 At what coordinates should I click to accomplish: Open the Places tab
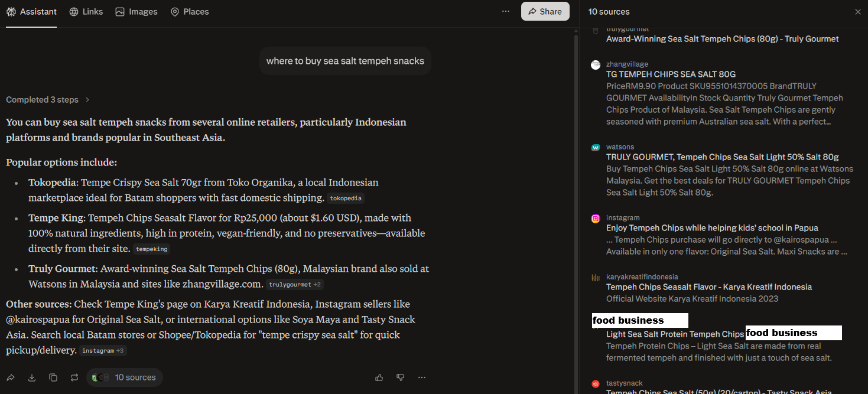(x=190, y=12)
